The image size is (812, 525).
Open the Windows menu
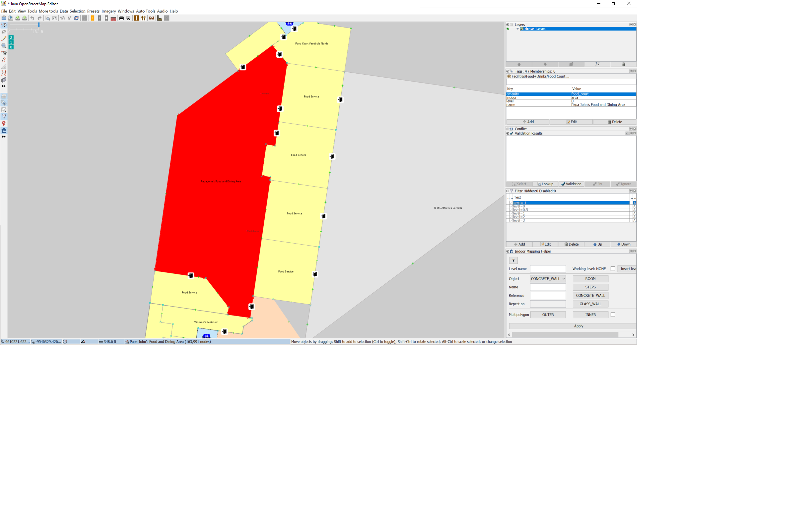pyautogui.click(x=126, y=11)
